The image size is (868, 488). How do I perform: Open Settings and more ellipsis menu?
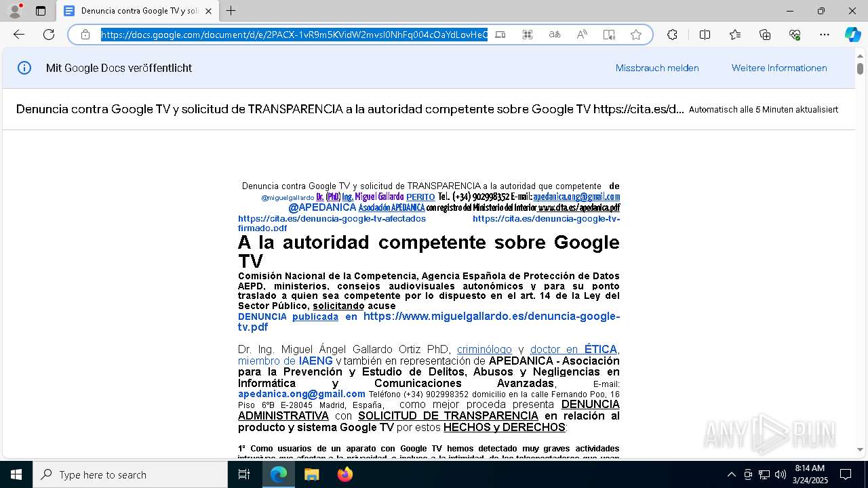tap(825, 35)
